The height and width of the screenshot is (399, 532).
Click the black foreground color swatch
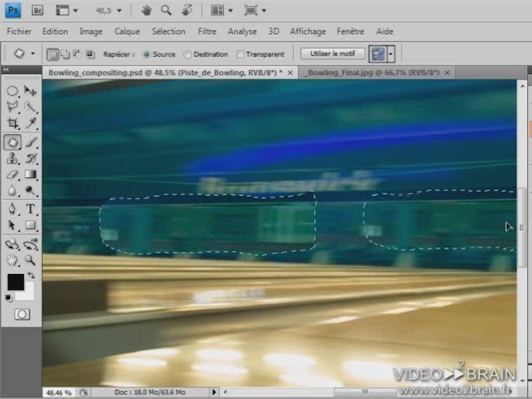(x=16, y=282)
